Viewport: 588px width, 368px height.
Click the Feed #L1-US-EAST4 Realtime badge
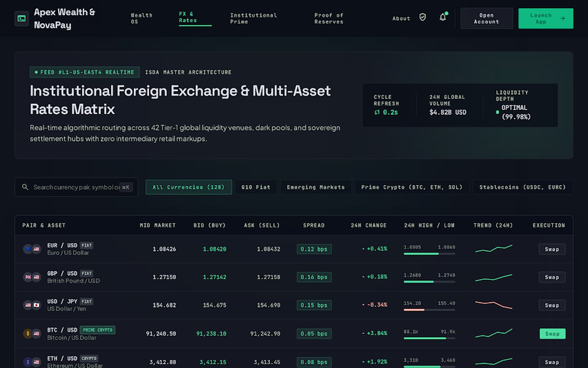[x=85, y=72]
